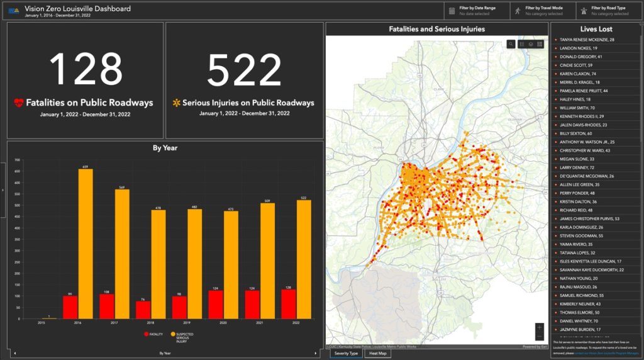Click the road type filter icon
644x360 pixels.
tap(584, 11)
